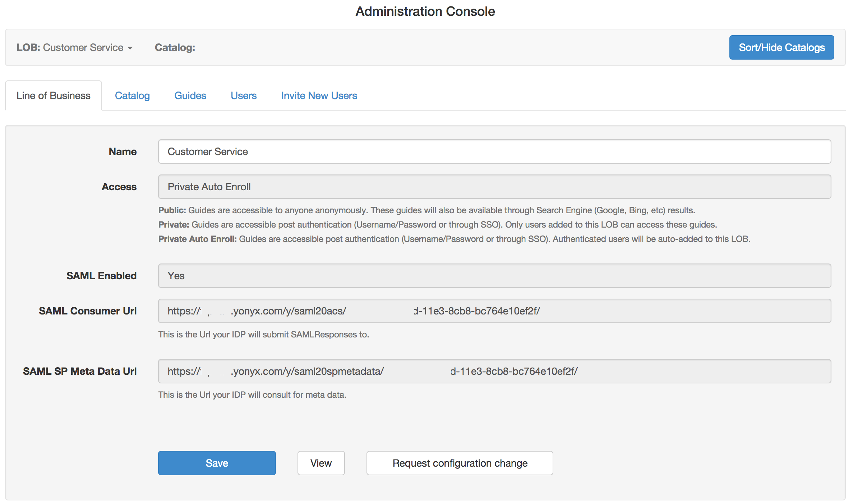Click the View button
Screen dimensions: 853x504
point(321,463)
